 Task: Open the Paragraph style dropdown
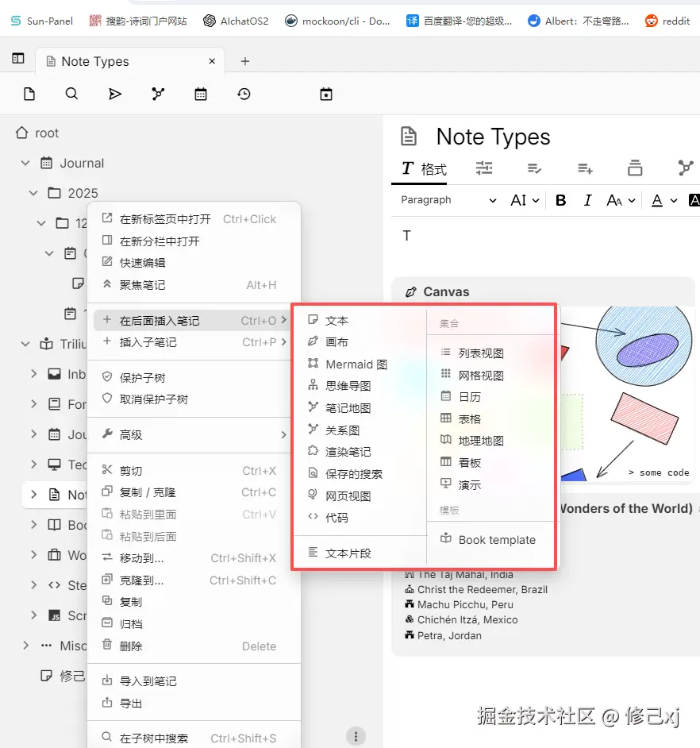point(448,200)
